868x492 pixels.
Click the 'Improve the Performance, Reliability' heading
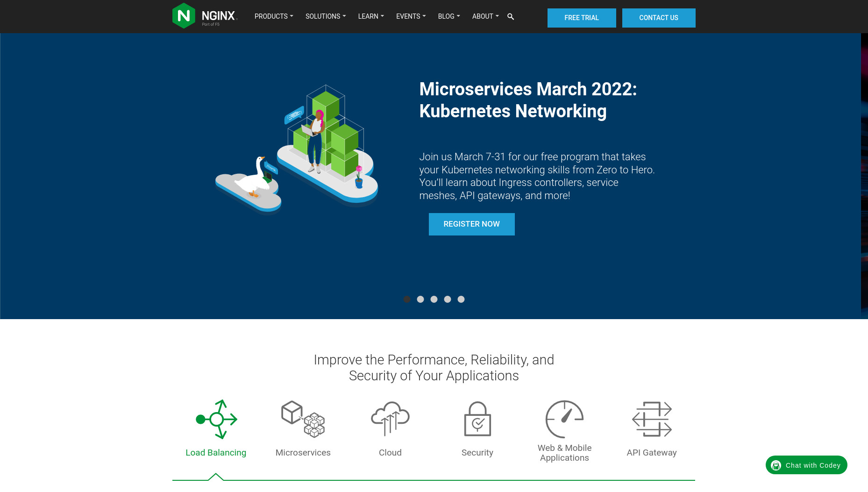[434, 368]
